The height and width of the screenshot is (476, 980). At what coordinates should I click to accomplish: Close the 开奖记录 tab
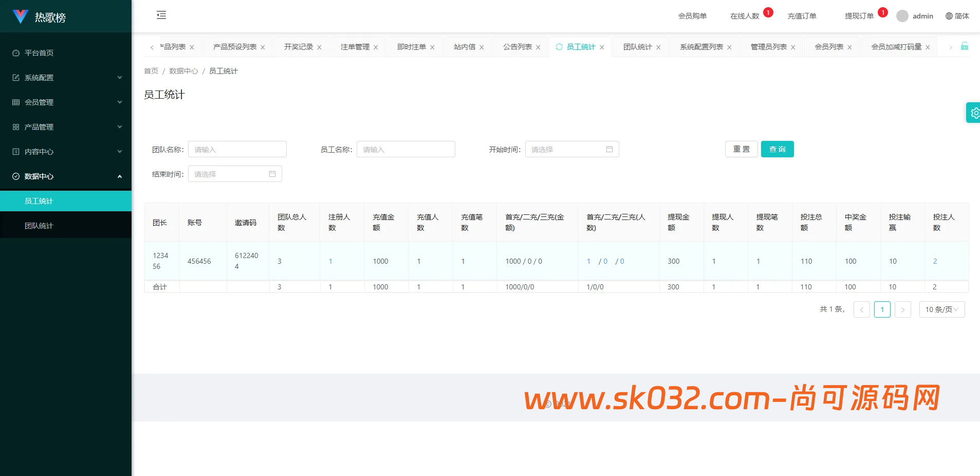[319, 47]
